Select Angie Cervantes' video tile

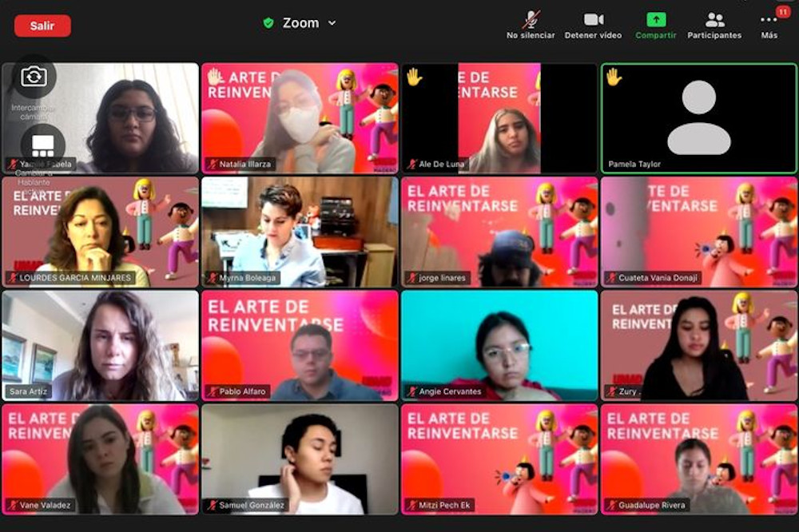(x=499, y=345)
